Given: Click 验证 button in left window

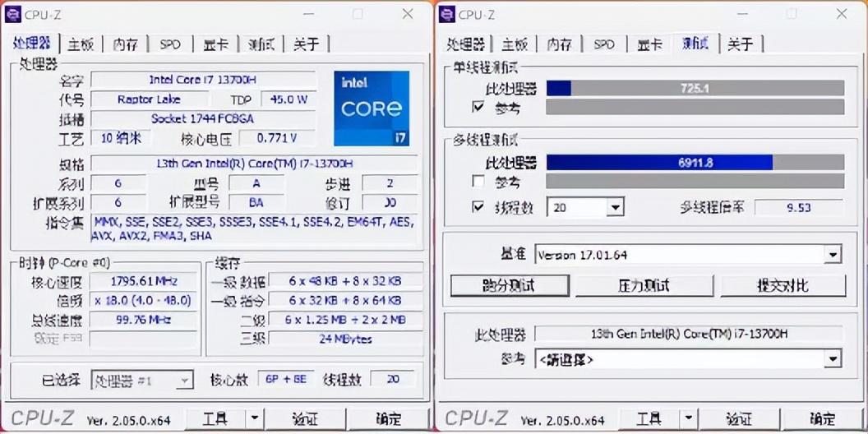Looking at the screenshot, I should tap(304, 418).
